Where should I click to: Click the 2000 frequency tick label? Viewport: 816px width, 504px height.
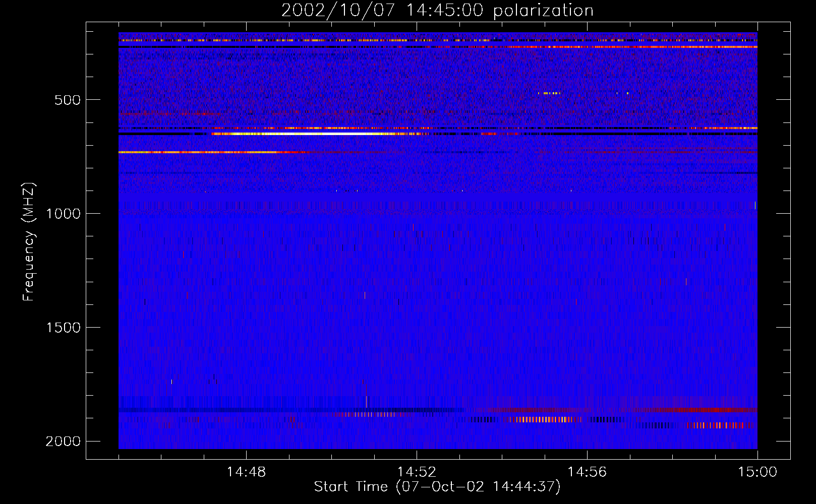[x=63, y=442]
